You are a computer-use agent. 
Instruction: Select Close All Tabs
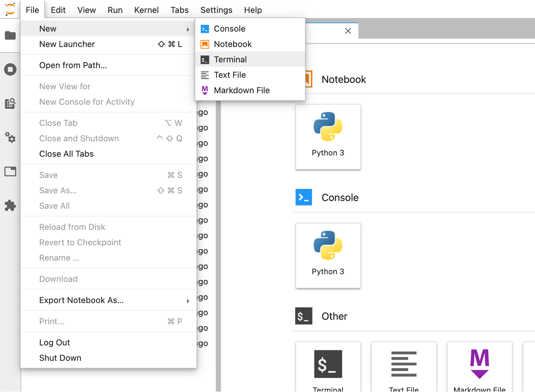pyautogui.click(x=66, y=154)
